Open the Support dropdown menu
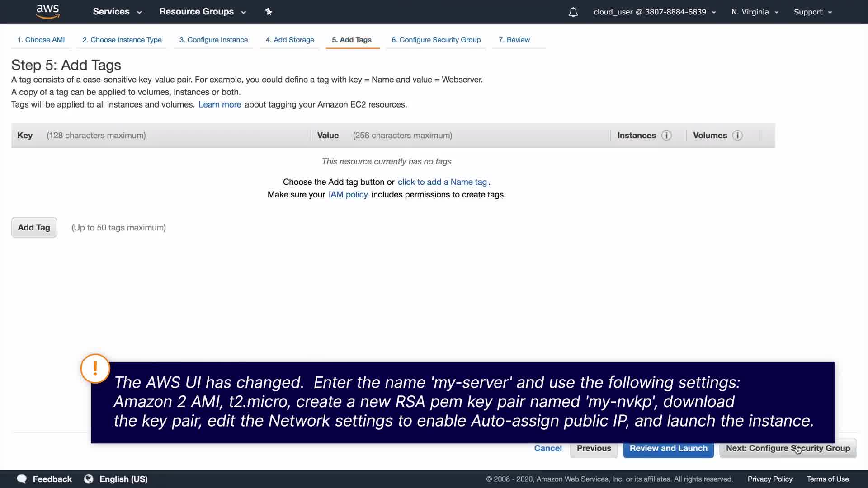Image resolution: width=868 pixels, height=488 pixels. click(x=812, y=12)
